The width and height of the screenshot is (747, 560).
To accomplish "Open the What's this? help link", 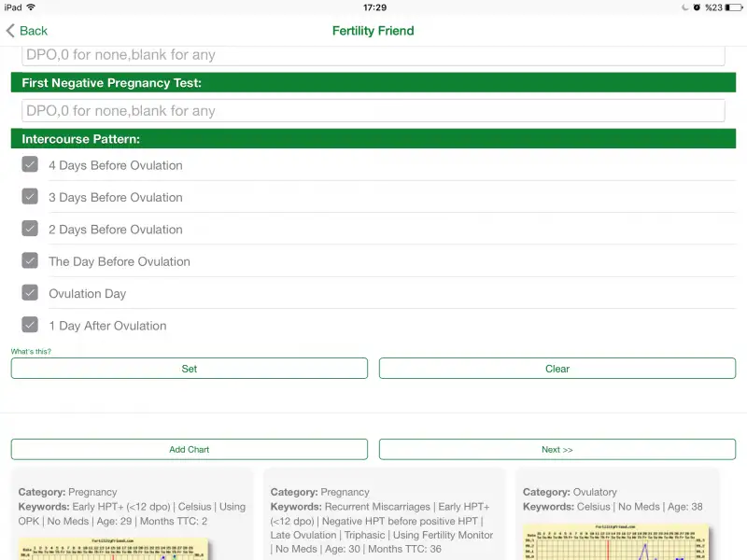I will point(31,352).
